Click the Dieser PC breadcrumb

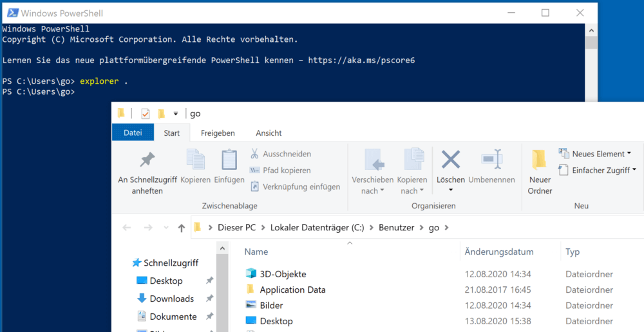[236, 228]
